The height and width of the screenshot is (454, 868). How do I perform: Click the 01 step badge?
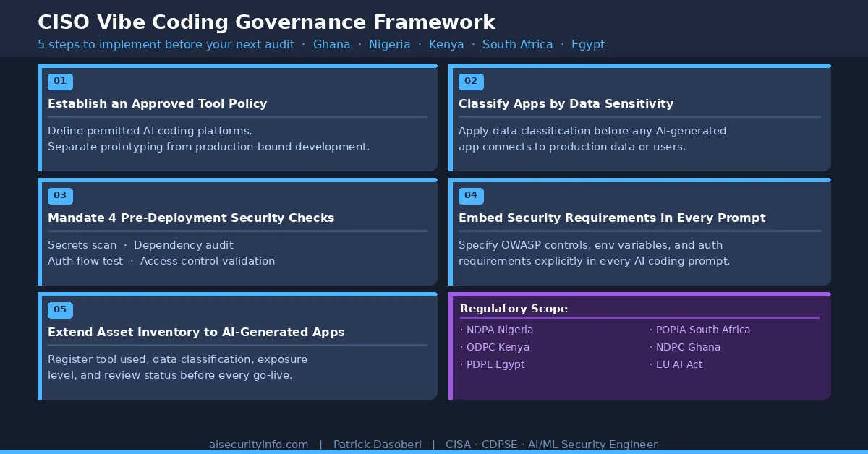tap(60, 82)
